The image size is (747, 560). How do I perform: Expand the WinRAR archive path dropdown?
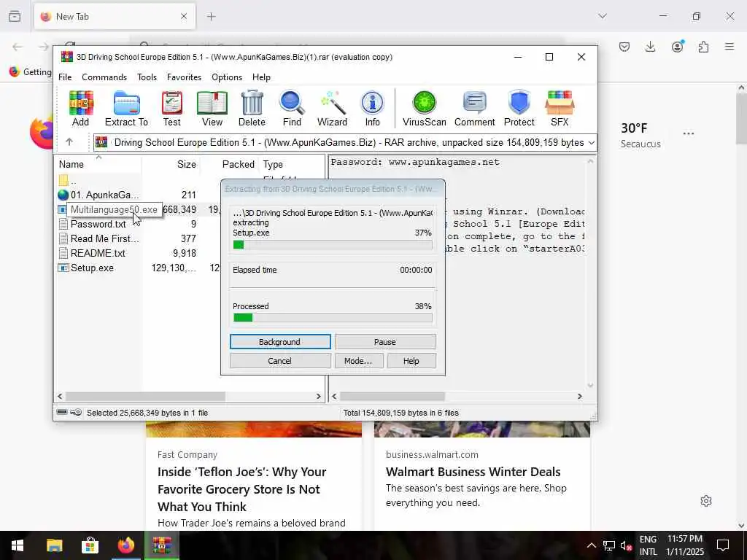(591, 142)
